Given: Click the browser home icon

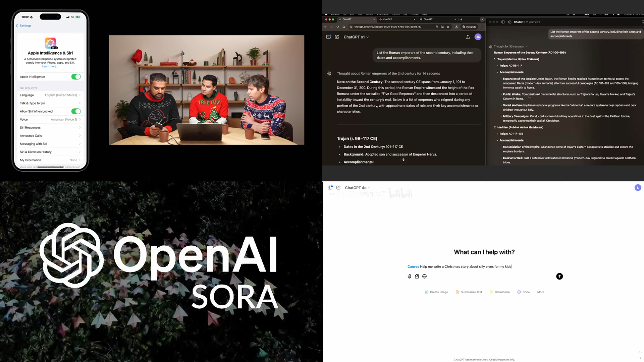Looking at the screenshot, I should (x=343, y=27).
